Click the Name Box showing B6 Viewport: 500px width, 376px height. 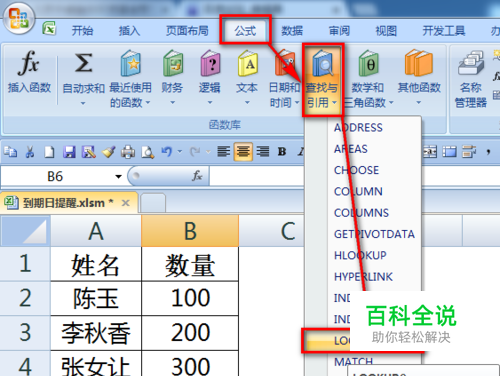[x=55, y=176]
